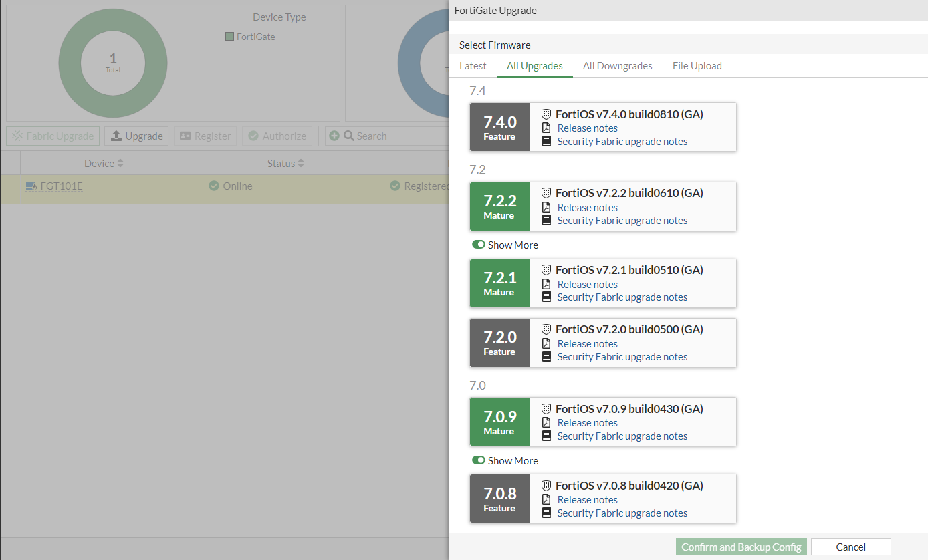This screenshot has height=560, width=928.
Task: Click the Registered status checkmark icon
Action: click(x=395, y=186)
